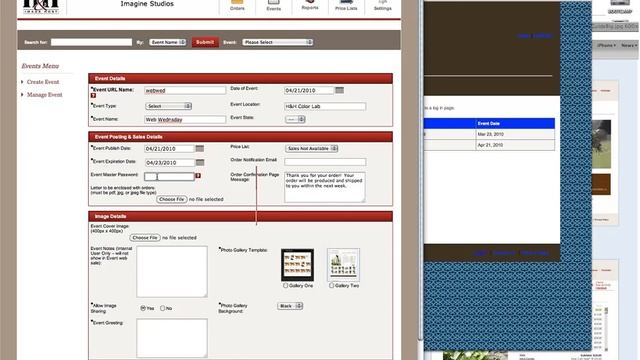Click the 'Apr 21, 2010' table cell
Image resolution: width=640 pixels, height=360 pixels.
coord(515,145)
